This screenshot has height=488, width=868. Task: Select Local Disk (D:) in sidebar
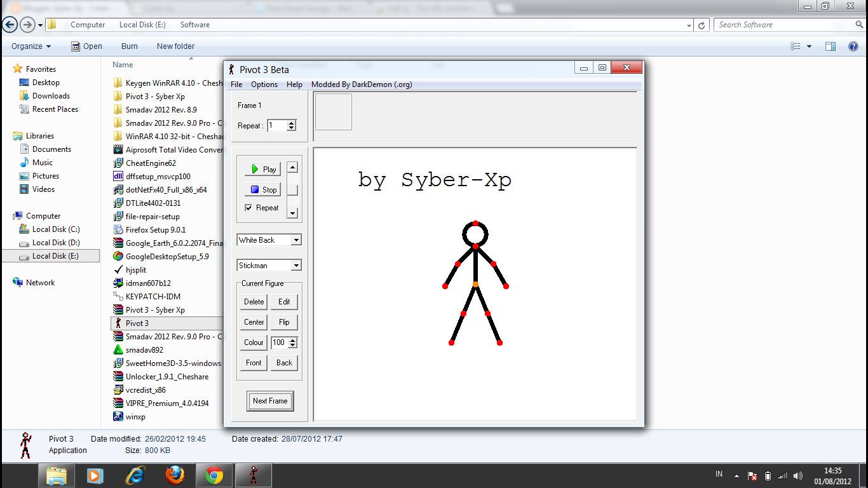tap(50, 243)
